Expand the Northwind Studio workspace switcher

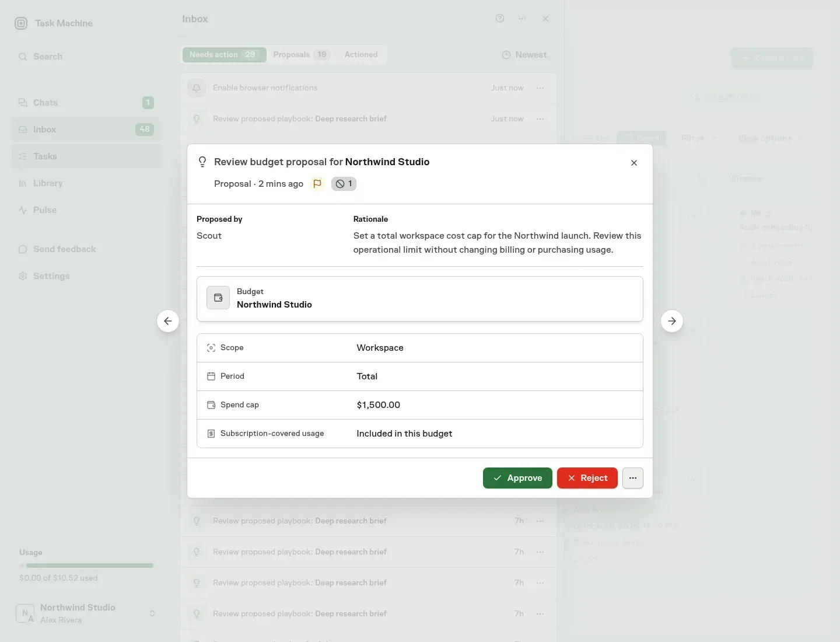(x=86, y=613)
